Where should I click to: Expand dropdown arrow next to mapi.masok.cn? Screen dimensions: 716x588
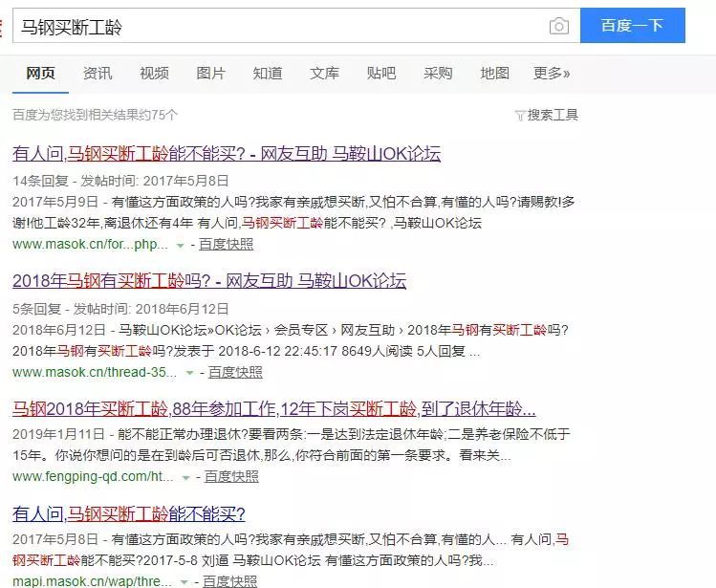[184, 582]
